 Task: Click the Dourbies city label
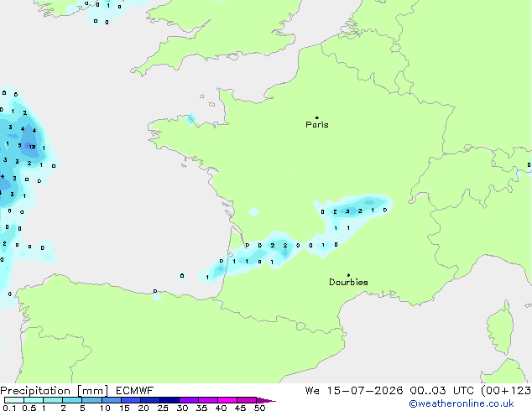point(348,282)
